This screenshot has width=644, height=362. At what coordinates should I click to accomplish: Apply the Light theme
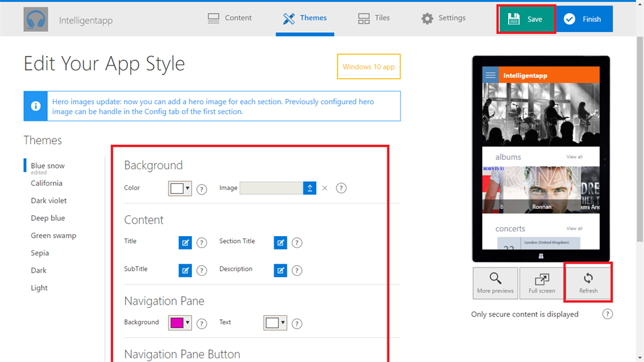[x=39, y=288]
